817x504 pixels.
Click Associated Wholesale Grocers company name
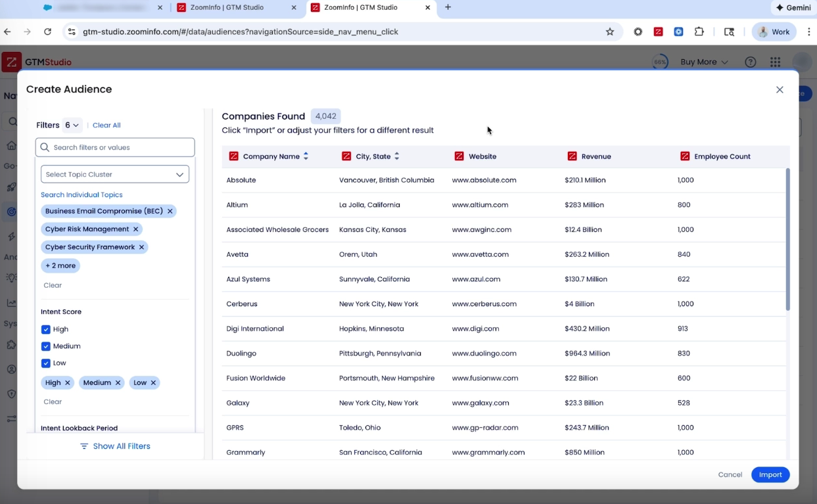277,230
